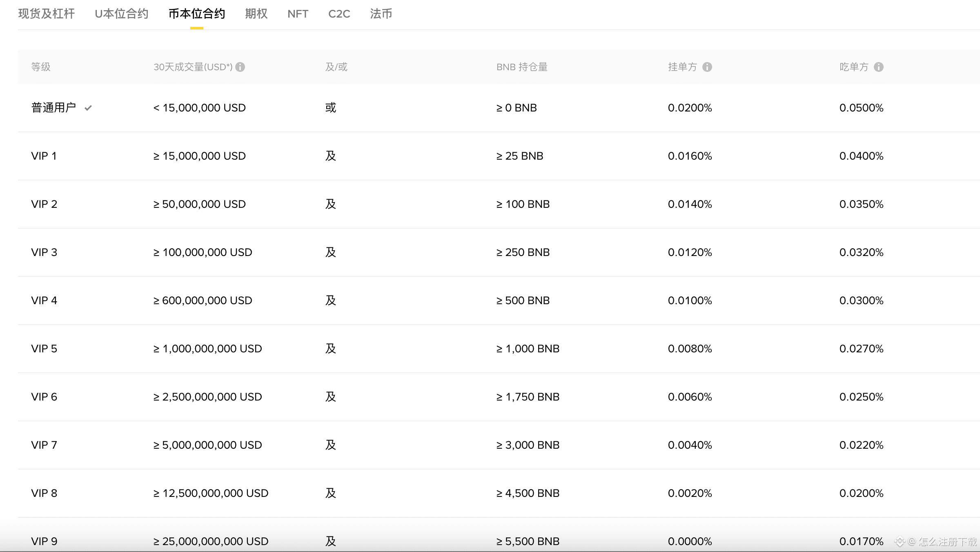This screenshot has height=552, width=980.
Task: Click the NFT tab label
Action: 298,13
